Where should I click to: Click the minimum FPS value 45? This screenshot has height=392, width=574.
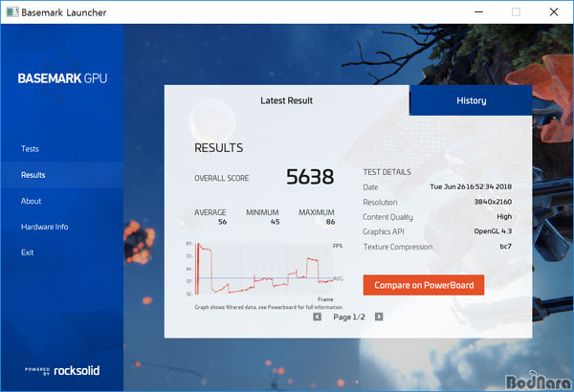coord(275,222)
